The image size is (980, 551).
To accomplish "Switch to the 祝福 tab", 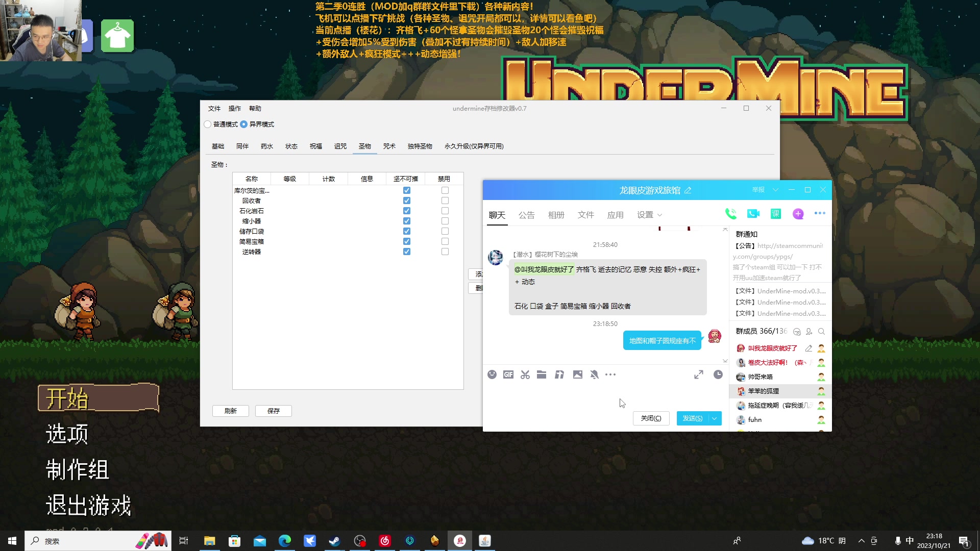I will 316,146.
